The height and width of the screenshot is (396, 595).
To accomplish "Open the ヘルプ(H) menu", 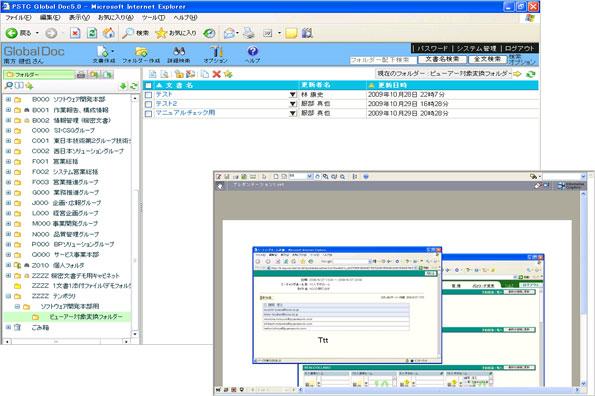I will [x=185, y=18].
